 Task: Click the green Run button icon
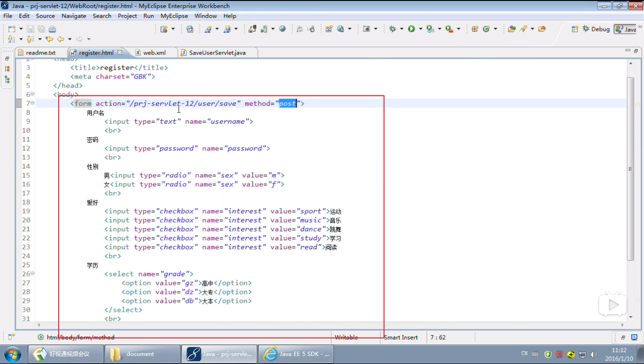point(411,29)
